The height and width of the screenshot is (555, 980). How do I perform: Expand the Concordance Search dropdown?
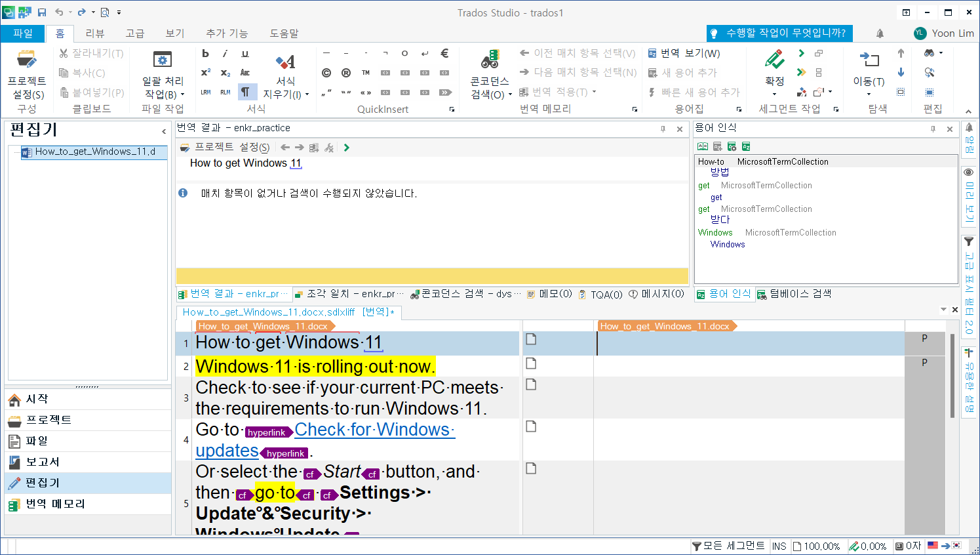click(x=510, y=94)
